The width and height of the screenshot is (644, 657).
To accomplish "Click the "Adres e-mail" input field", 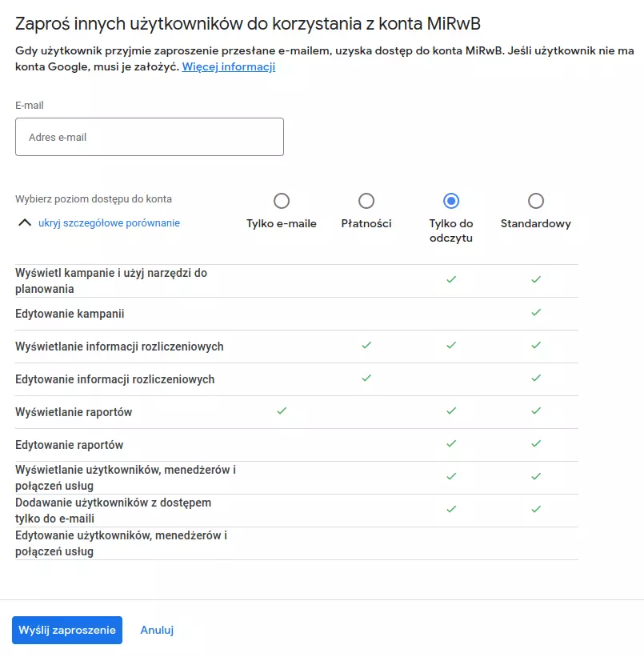I will 149,136.
